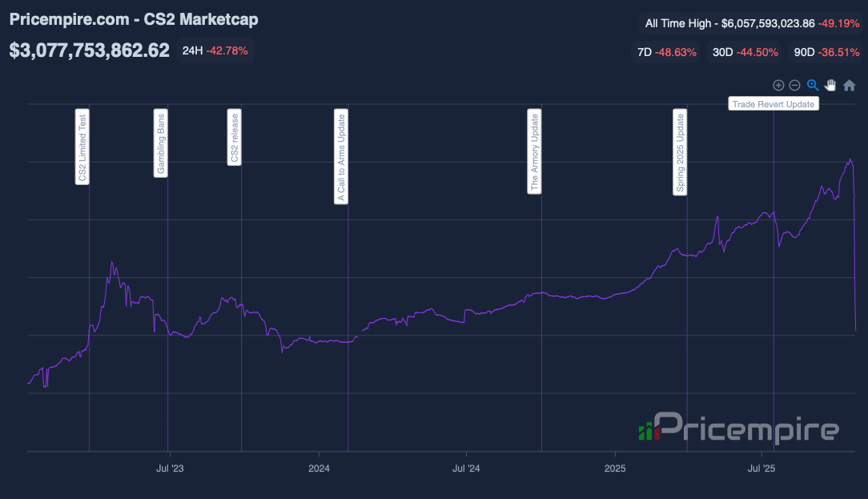Click the Trade Revert Update label

774,104
